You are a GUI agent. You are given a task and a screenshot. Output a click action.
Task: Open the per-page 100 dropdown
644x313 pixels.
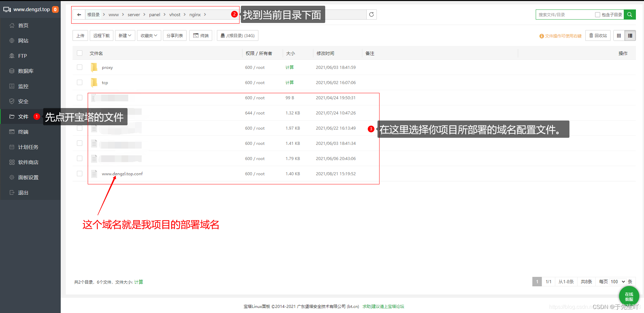coord(618,282)
